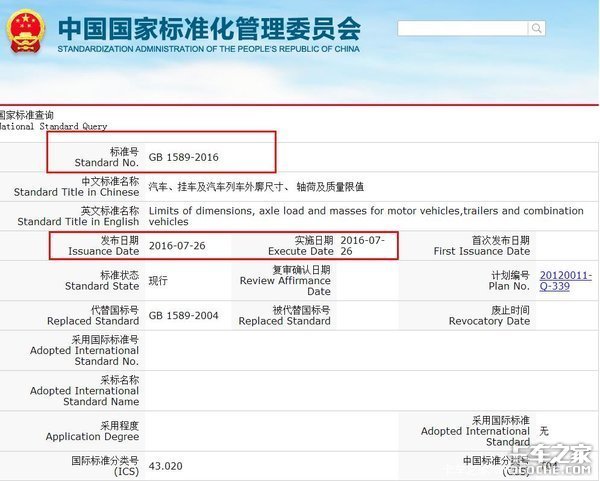The width and height of the screenshot is (600, 481).
Task: Click the 'Adopted International Standard No.' label
Action: pos(85,351)
